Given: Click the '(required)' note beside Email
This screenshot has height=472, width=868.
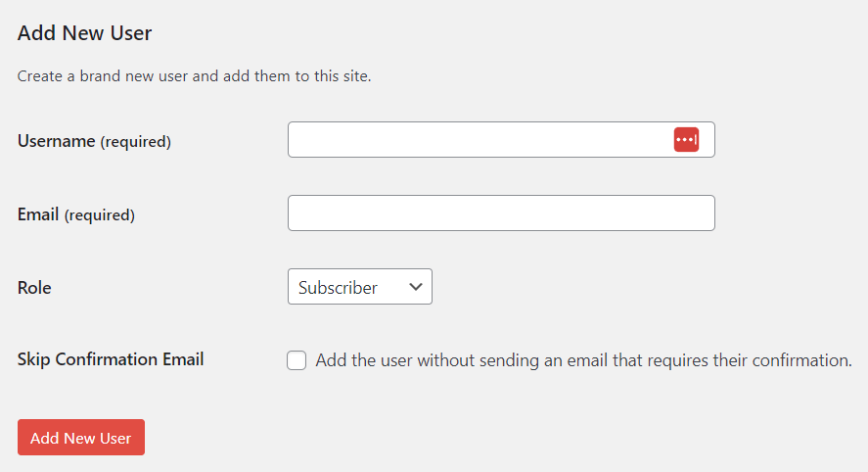Looking at the screenshot, I should coord(100,215).
